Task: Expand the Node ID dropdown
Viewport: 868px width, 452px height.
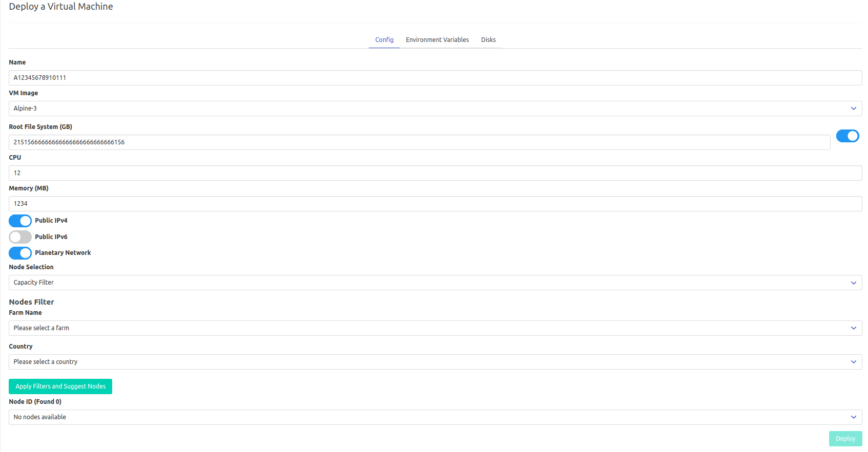Action: coord(435,417)
